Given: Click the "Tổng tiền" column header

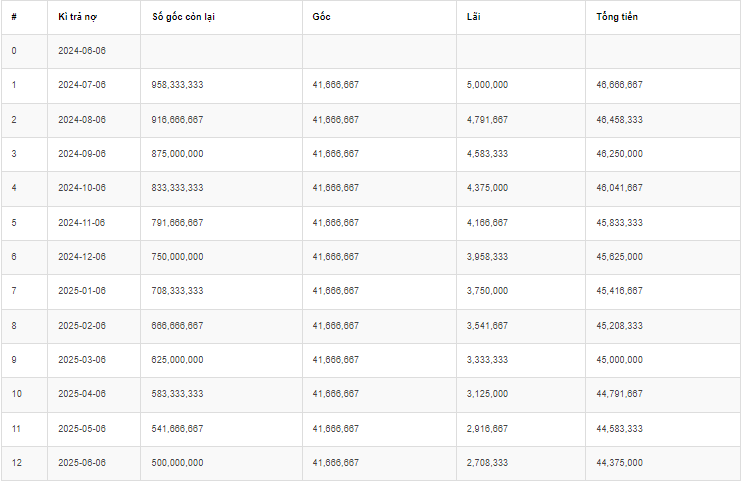Looking at the screenshot, I should [616, 18].
